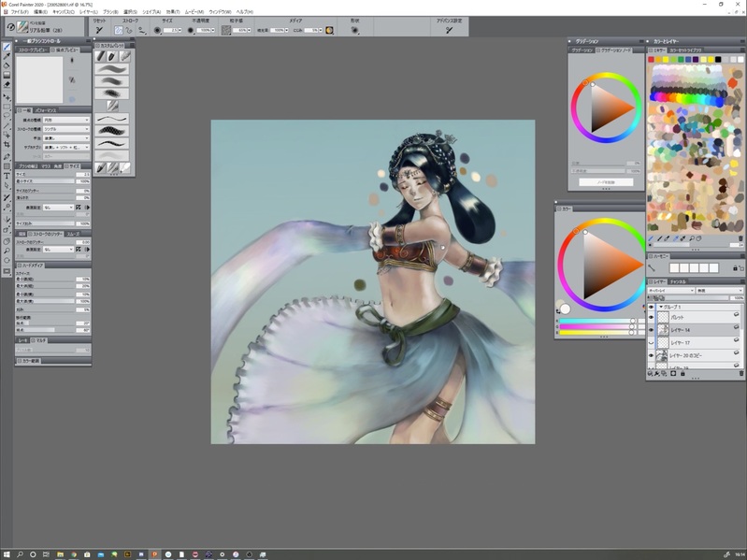The image size is (747, 560).
Task: Select the Brush tool in the toolbox
Action: click(7, 47)
